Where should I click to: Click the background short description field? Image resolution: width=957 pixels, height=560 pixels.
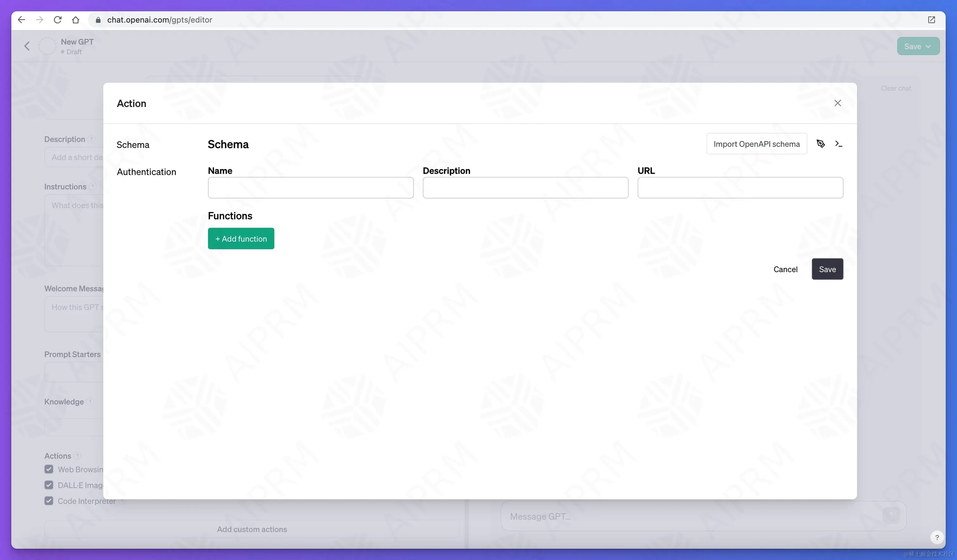click(x=74, y=157)
